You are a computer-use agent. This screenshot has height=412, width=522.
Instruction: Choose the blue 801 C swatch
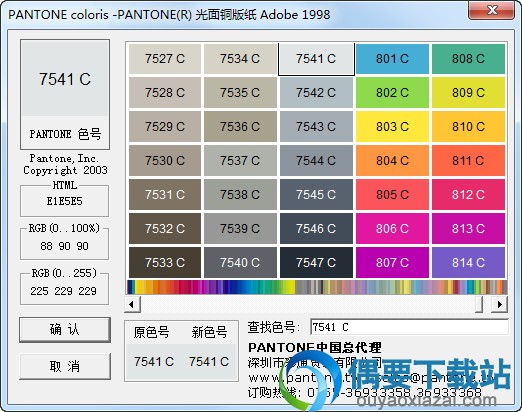coord(392,59)
